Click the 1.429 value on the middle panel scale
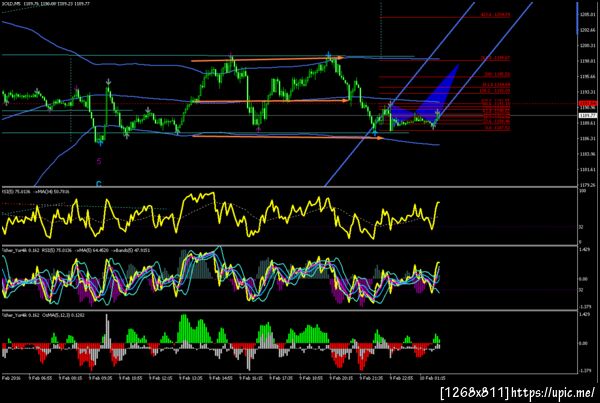 (584, 249)
